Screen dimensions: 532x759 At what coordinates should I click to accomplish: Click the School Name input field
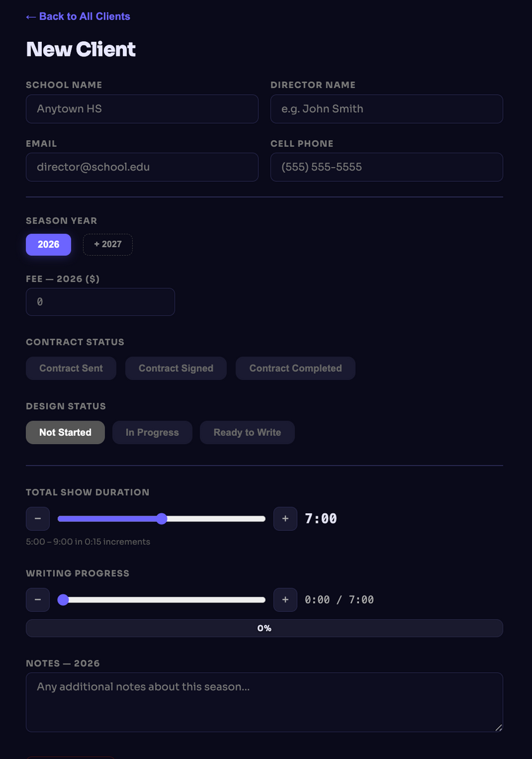pyautogui.click(x=142, y=108)
